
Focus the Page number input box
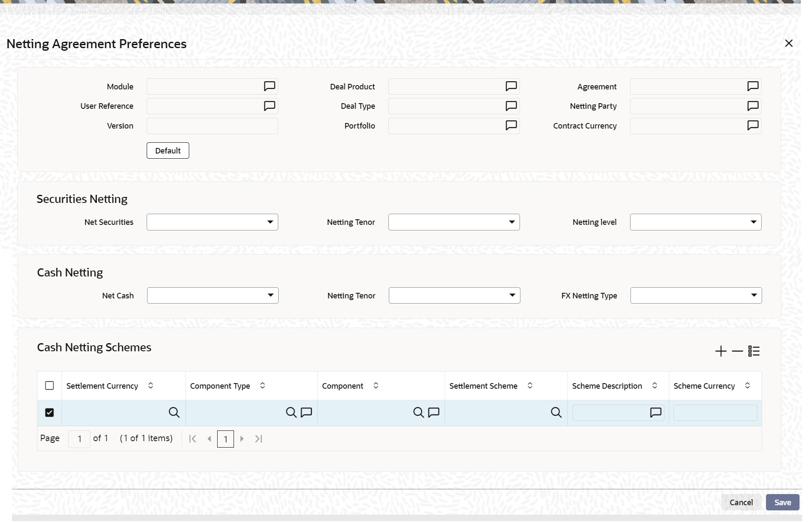tap(79, 439)
